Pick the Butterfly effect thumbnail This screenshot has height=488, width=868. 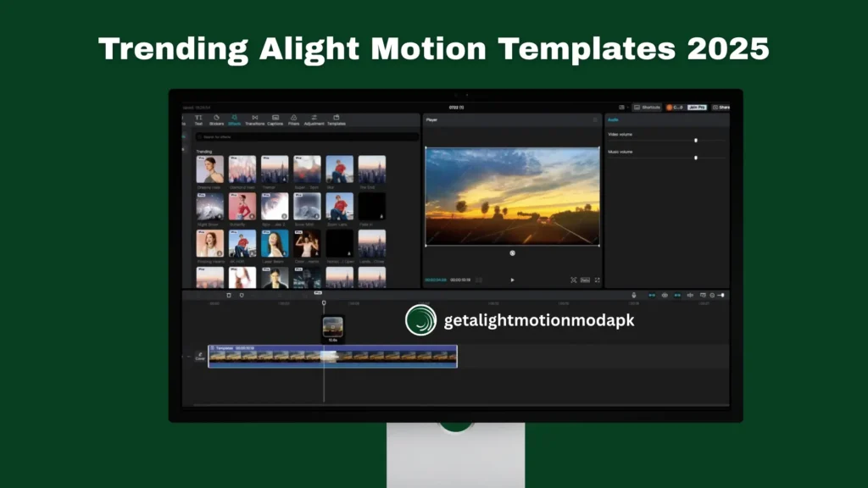pos(242,207)
